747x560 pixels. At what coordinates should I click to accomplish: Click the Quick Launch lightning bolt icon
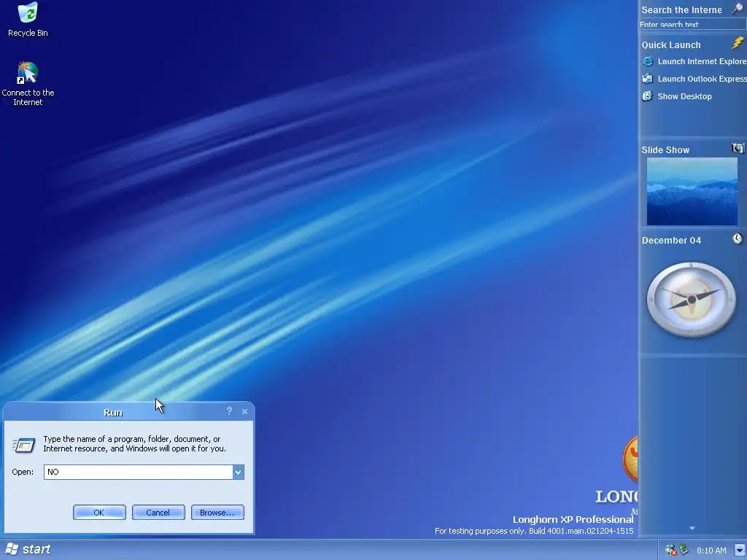click(738, 43)
